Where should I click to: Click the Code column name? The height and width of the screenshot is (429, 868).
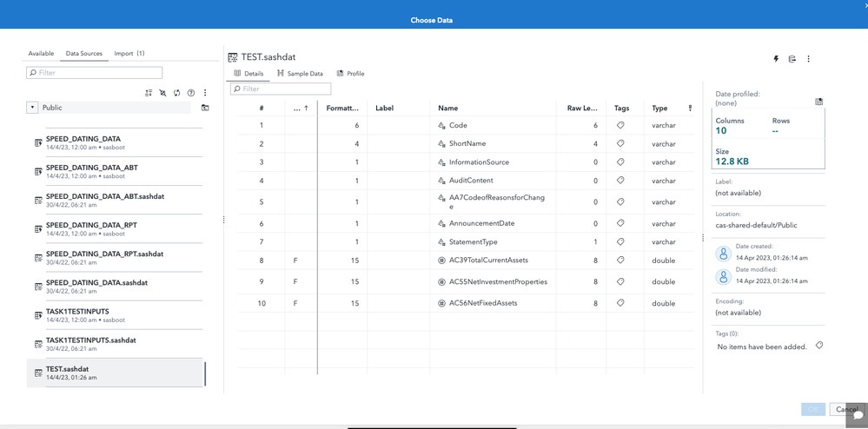tap(459, 126)
